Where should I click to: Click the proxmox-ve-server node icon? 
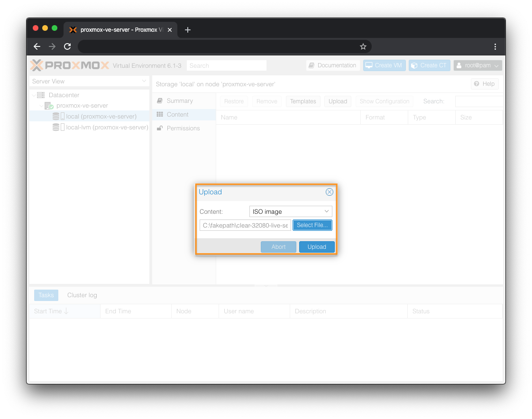(x=49, y=106)
